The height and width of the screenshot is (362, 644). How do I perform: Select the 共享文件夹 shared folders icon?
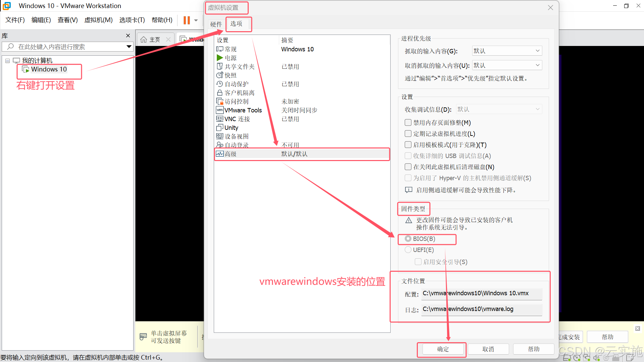click(x=219, y=66)
